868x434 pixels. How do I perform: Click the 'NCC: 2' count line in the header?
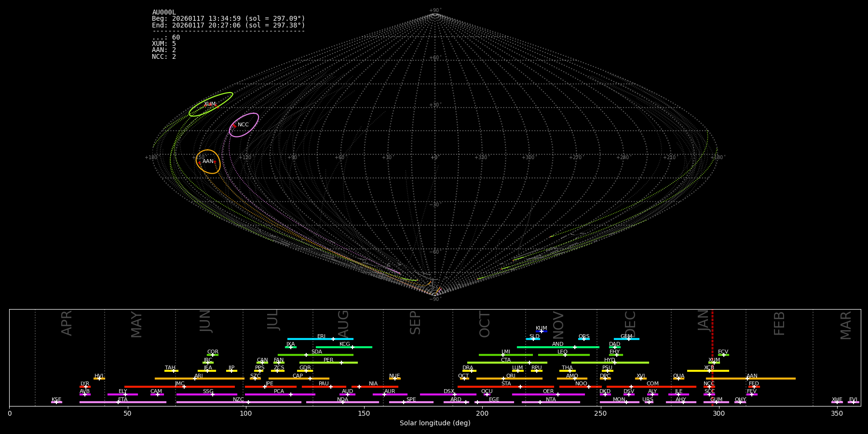tap(164, 56)
